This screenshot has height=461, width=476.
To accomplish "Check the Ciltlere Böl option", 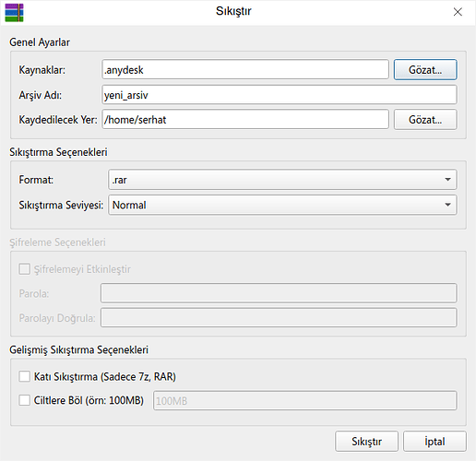I will [25, 400].
